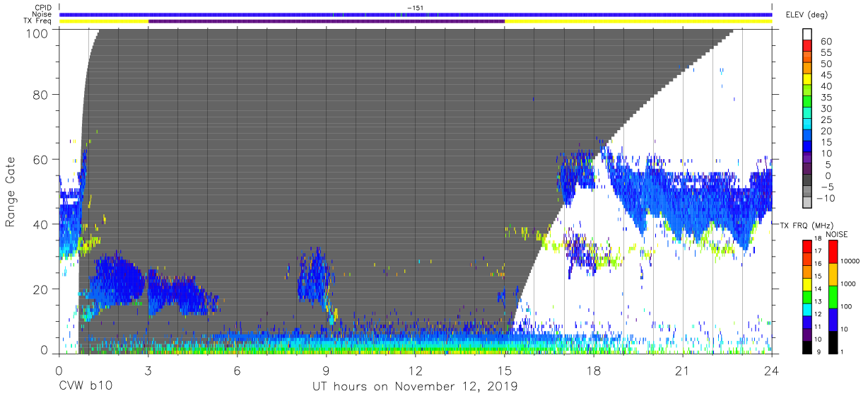Click the 15 hour tick label
Screen dimensions: 868x401
(505, 371)
